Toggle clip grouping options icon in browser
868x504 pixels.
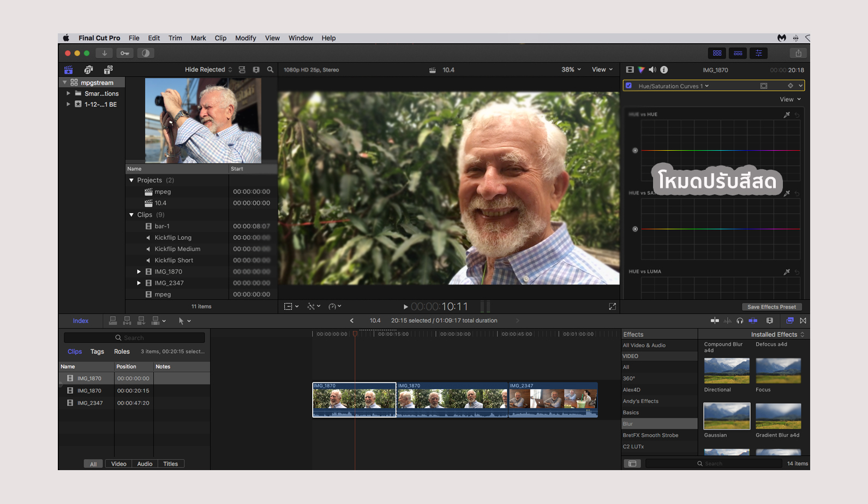point(242,70)
